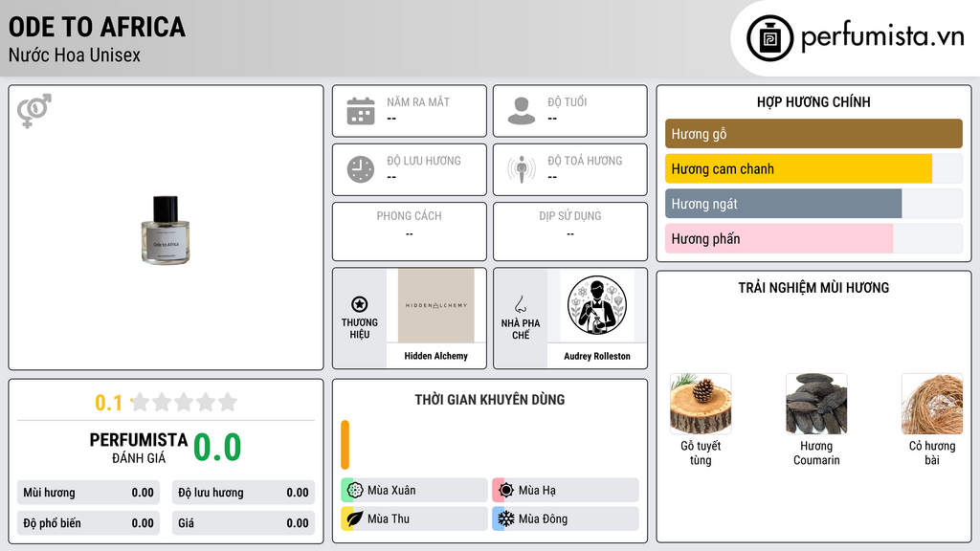Image resolution: width=980 pixels, height=551 pixels.
Task: Click the person icon for Độ tuổi
Action: point(522,111)
